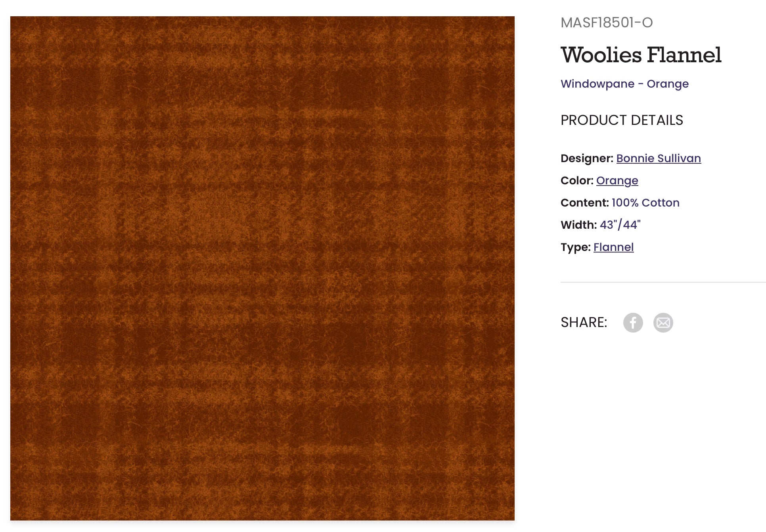Click the MASF18501-O product code

coord(607,23)
